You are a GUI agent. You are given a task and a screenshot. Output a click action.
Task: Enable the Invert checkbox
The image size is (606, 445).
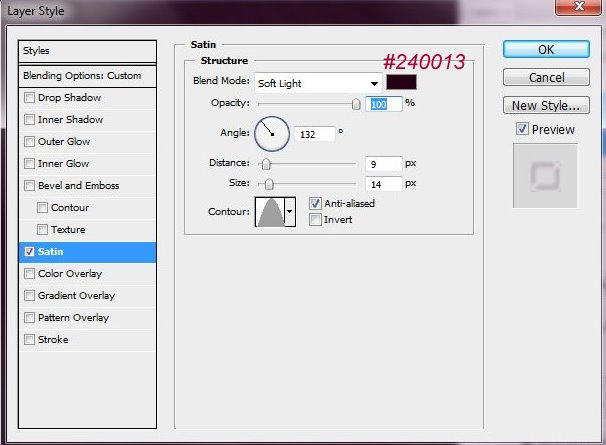(316, 220)
